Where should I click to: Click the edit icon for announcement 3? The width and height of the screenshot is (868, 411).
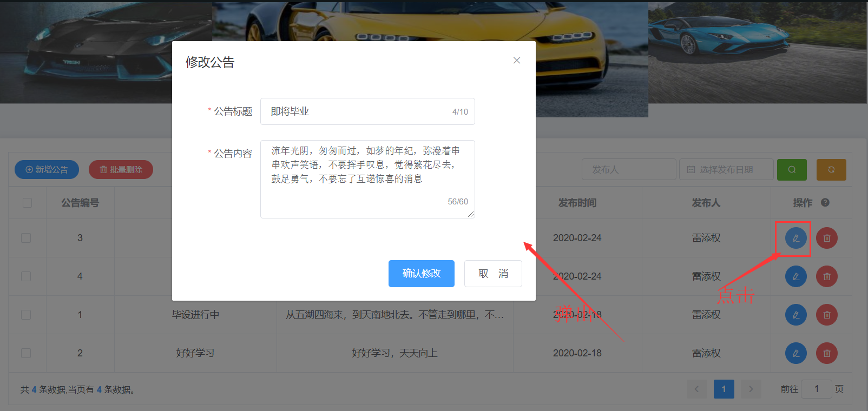click(x=795, y=238)
